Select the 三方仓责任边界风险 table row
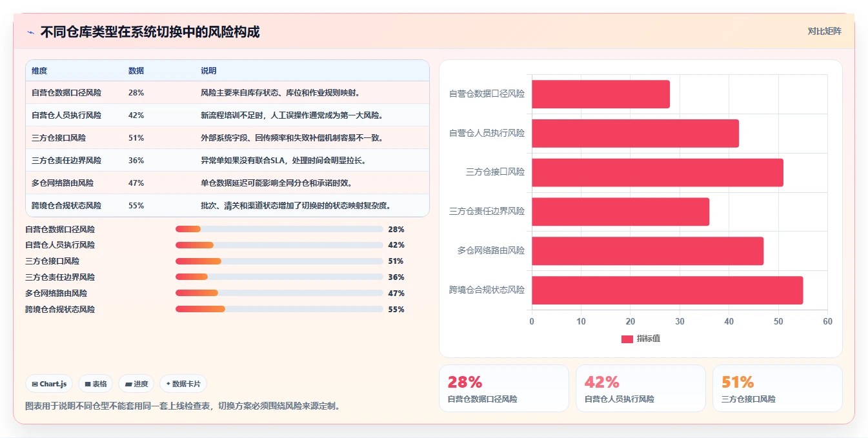 227,161
